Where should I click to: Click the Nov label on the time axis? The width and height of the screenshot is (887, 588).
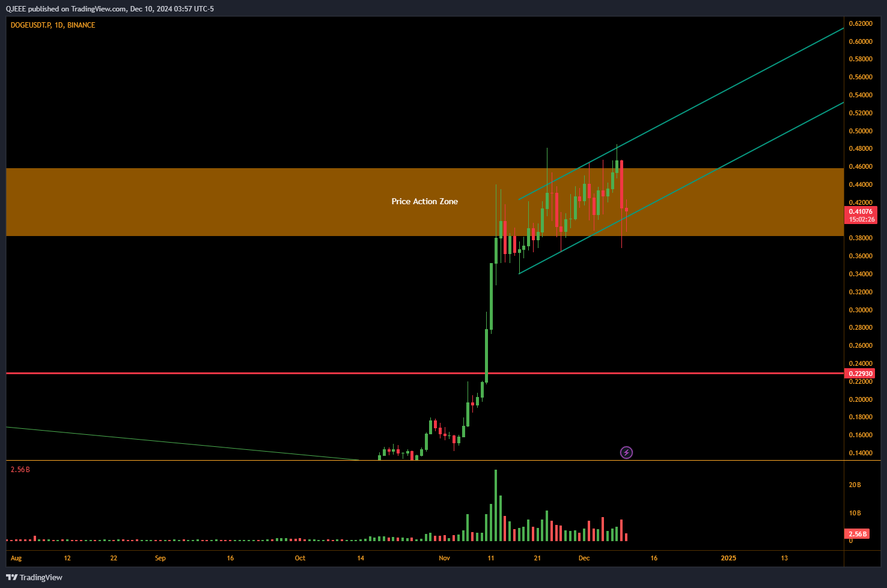click(444, 558)
